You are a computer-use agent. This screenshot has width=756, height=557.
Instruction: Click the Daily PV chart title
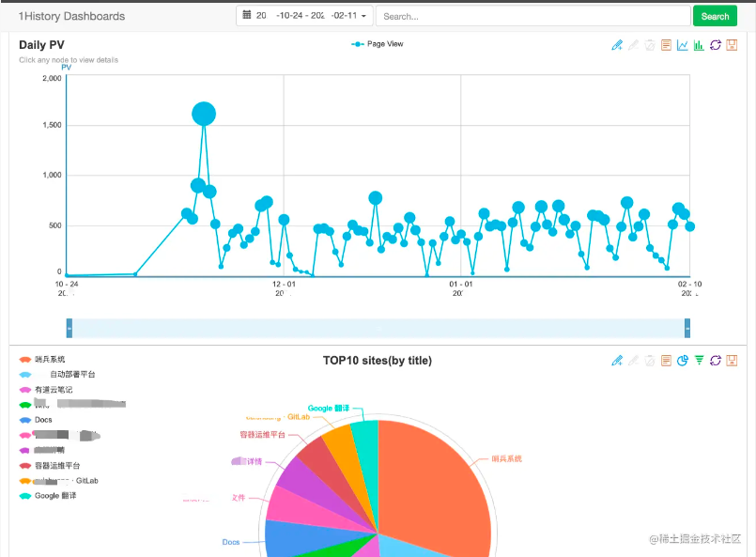(x=41, y=45)
